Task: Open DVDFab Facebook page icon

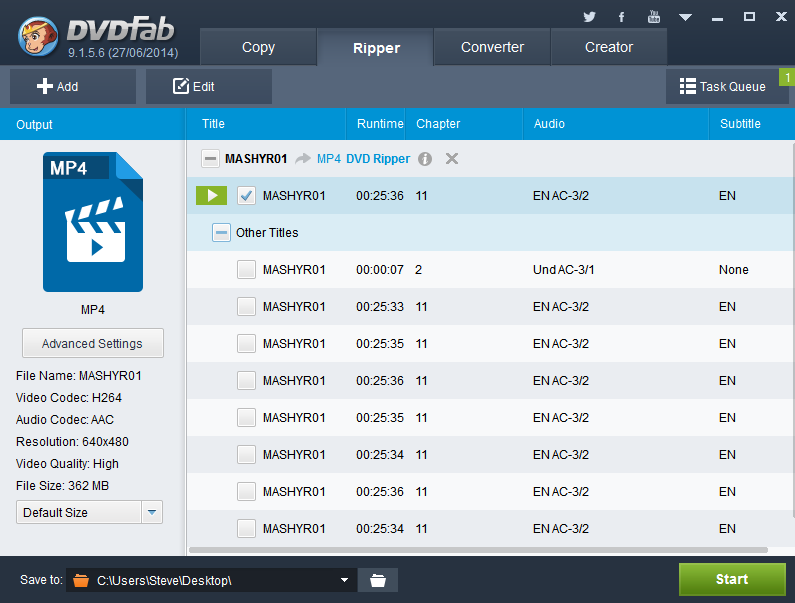Action: 621,17
